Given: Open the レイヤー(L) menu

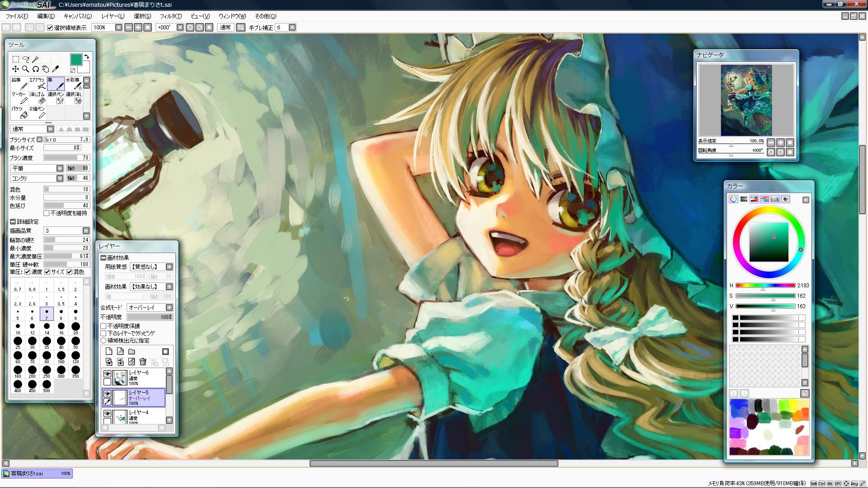Looking at the screenshot, I should (x=113, y=16).
